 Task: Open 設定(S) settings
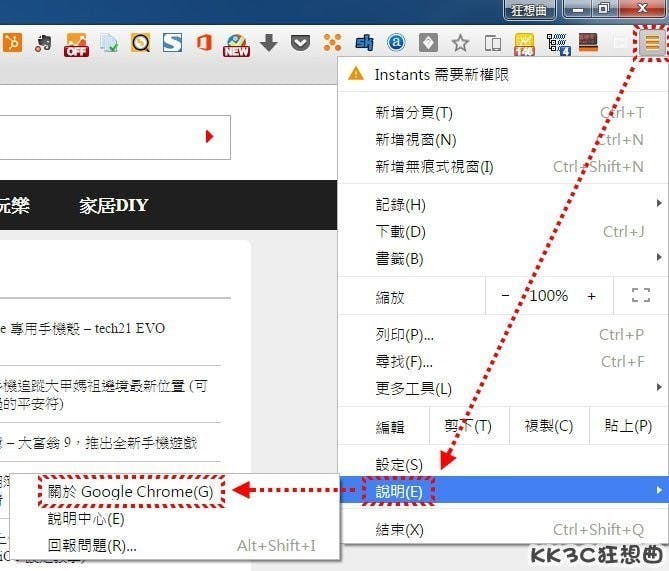click(x=503, y=464)
